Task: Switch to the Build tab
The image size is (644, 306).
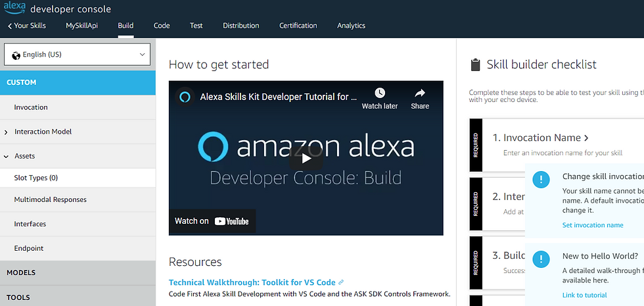Action: [x=126, y=26]
